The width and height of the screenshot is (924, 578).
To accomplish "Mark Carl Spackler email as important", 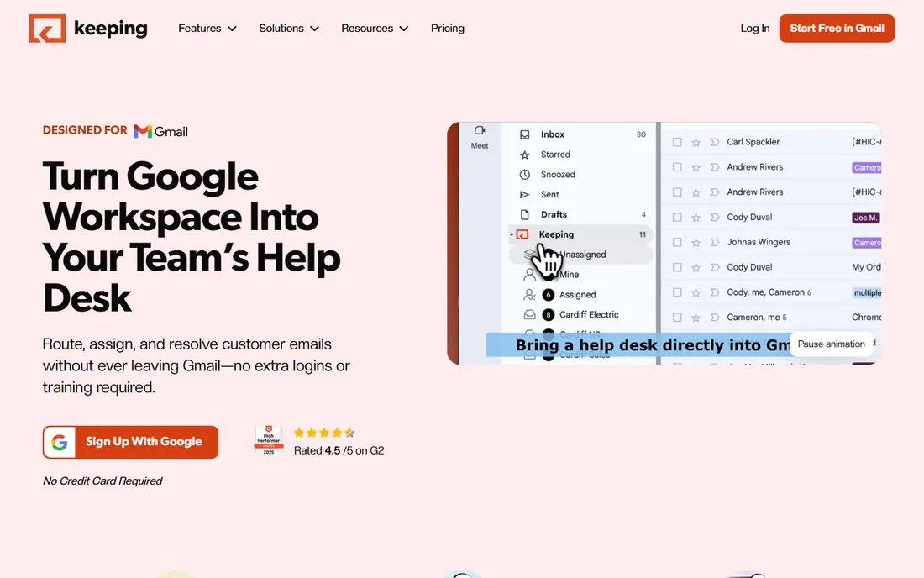I will (x=715, y=142).
